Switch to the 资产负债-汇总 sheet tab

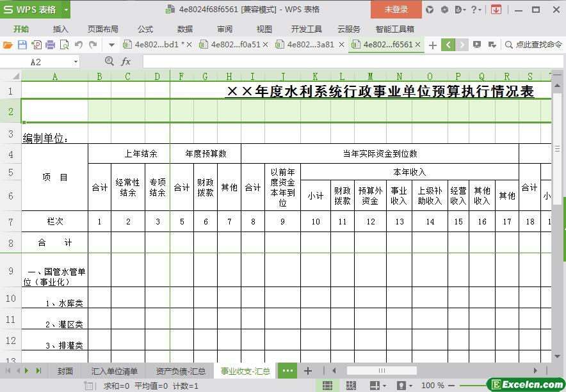(x=181, y=371)
